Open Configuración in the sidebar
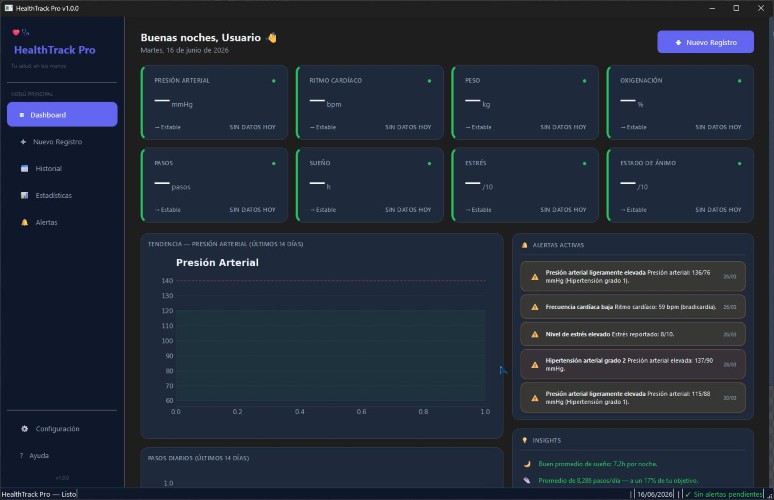Screen dimensions: 774x500 point(62,428)
